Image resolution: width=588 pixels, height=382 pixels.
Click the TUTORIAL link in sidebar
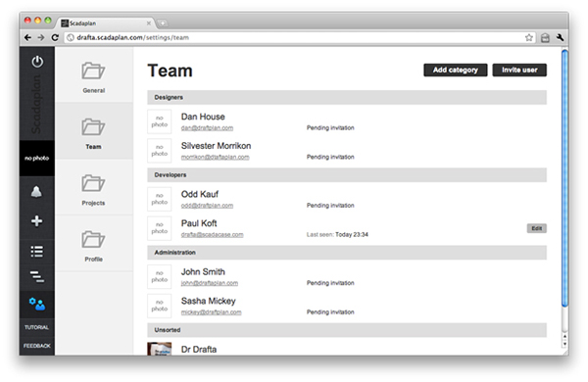pyautogui.click(x=37, y=327)
